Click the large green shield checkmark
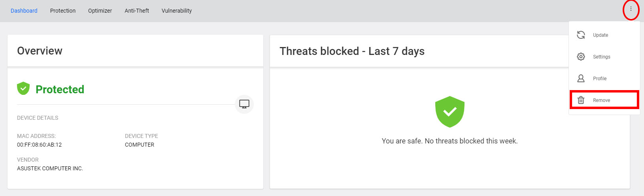The width and height of the screenshot is (644, 196). click(x=450, y=112)
